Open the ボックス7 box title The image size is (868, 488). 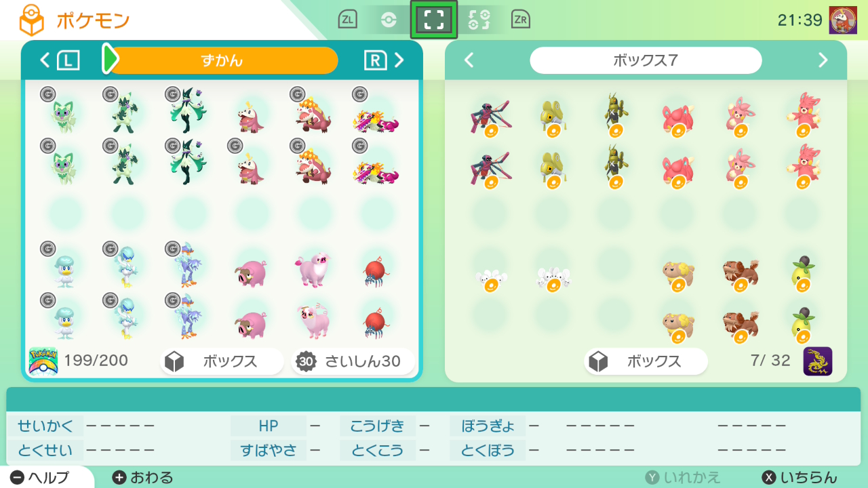click(x=646, y=60)
